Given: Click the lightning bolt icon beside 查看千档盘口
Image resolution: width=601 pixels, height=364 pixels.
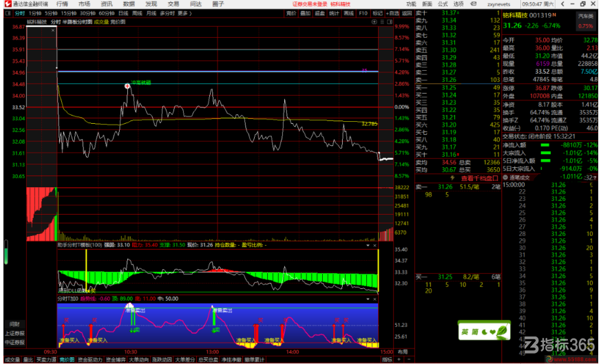Looking at the screenshot, I should pos(452,178).
